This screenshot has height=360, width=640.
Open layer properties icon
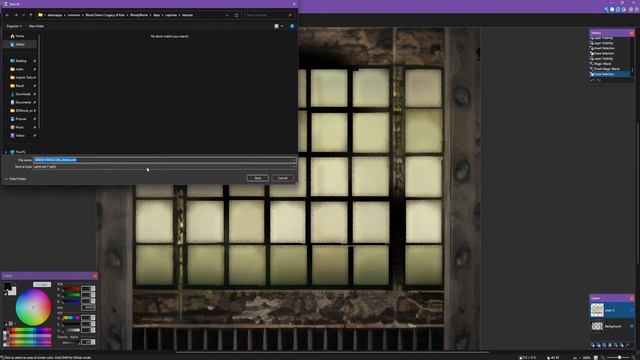tap(627, 345)
